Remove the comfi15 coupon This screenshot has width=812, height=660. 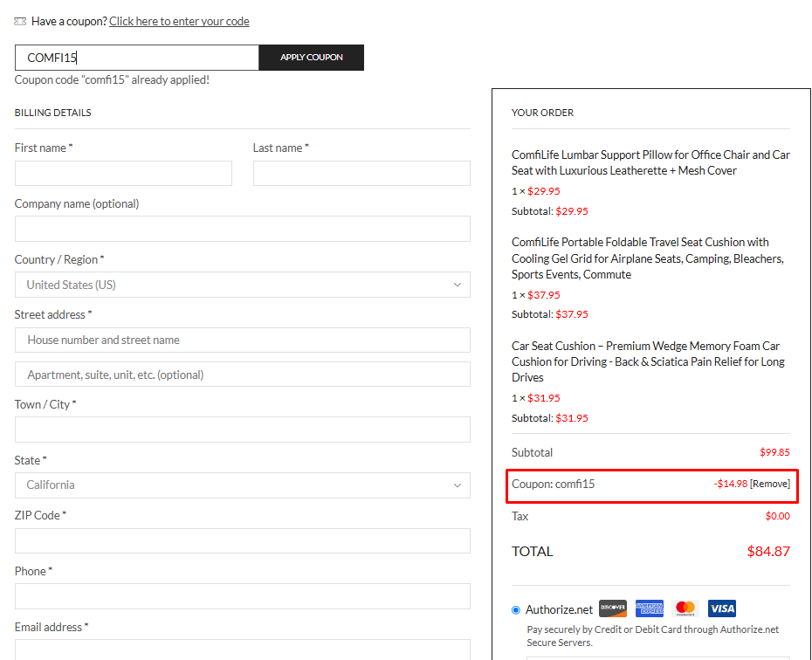770,484
